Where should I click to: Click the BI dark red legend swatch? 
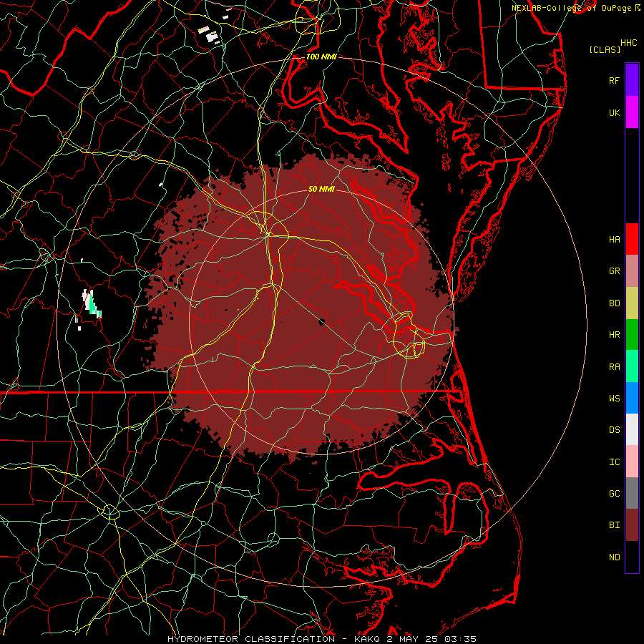click(x=632, y=525)
